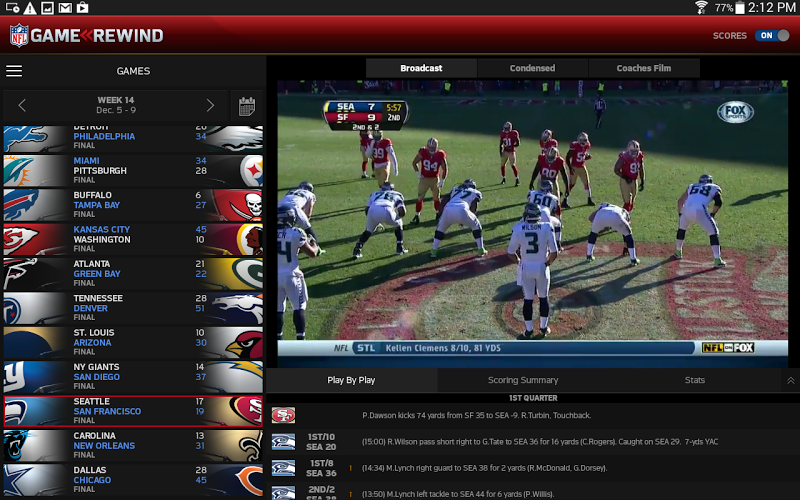Click the St. Louis Rams logo

33,342
